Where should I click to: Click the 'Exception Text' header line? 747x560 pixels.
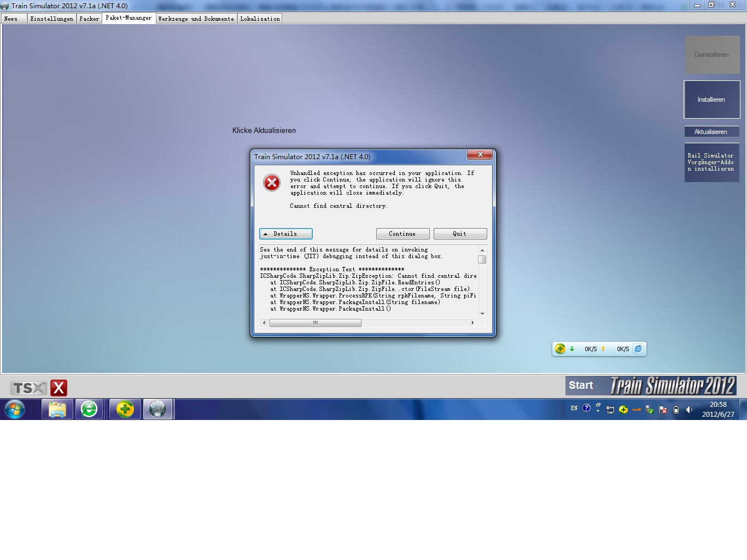(x=332, y=270)
